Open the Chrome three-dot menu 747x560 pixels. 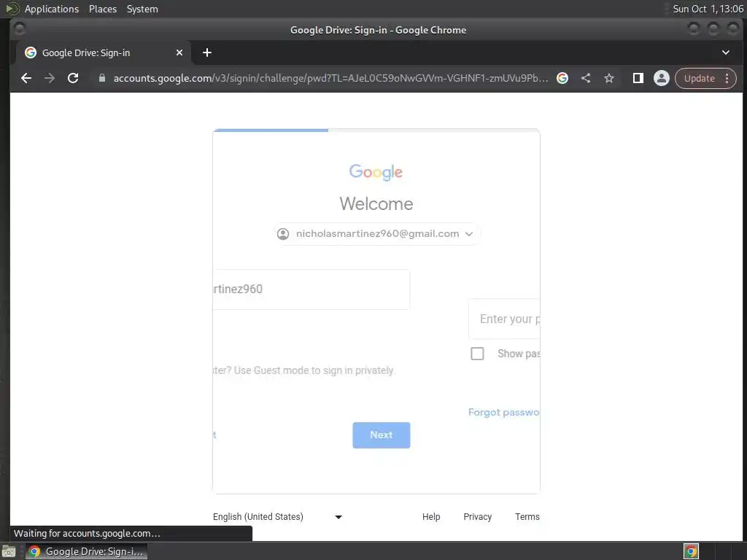(x=727, y=78)
